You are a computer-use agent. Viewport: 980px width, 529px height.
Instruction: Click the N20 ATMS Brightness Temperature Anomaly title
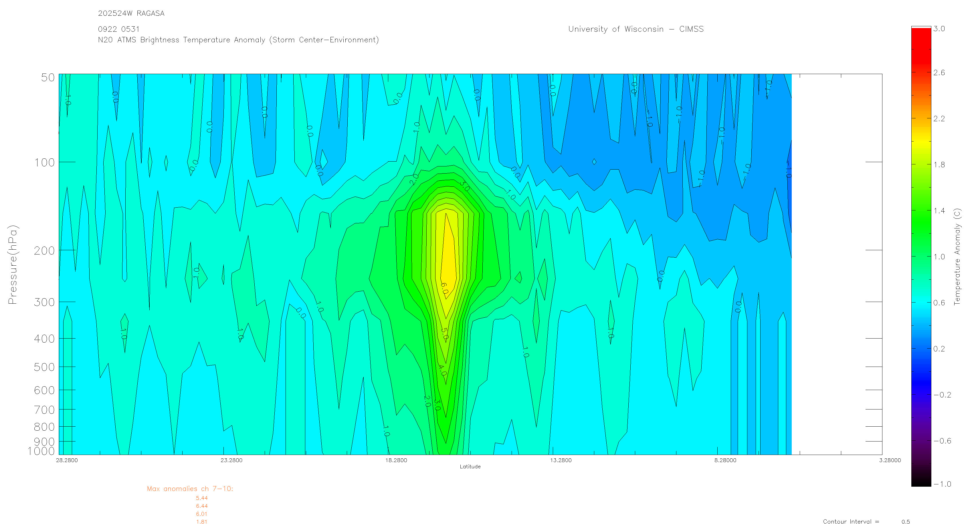(x=238, y=40)
